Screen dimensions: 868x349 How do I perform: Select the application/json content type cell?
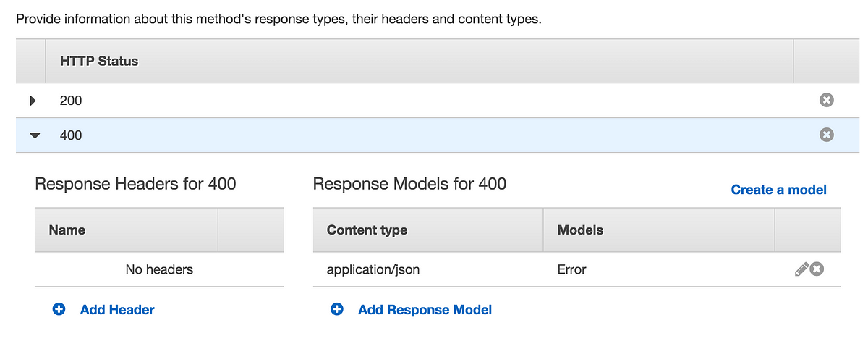click(373, 269)
